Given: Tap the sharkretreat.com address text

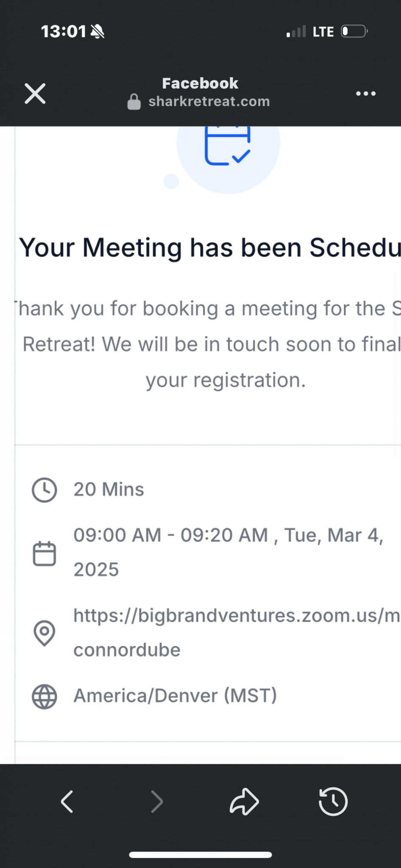Looking at the screenshot, I should click(209, 102).
